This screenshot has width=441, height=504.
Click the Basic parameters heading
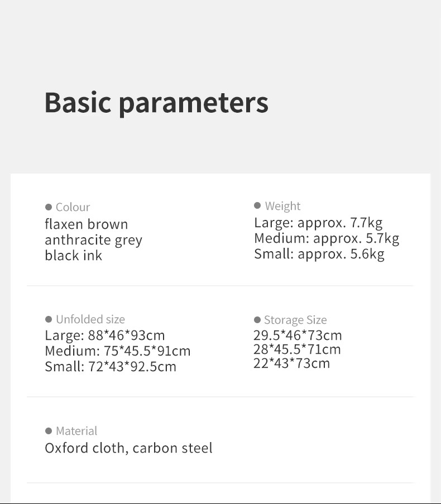[156, 103]
